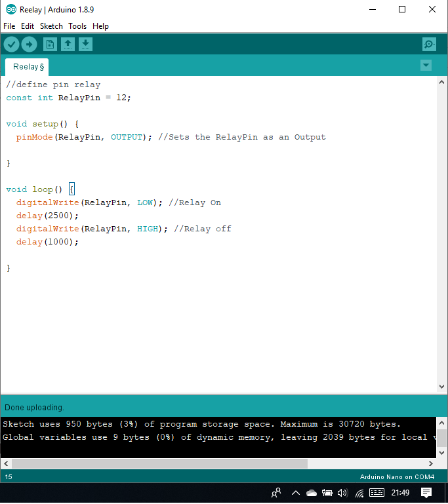Click the OUTPUT keyword
This screenshot has height=504, width=448.
tap(127, 137)
